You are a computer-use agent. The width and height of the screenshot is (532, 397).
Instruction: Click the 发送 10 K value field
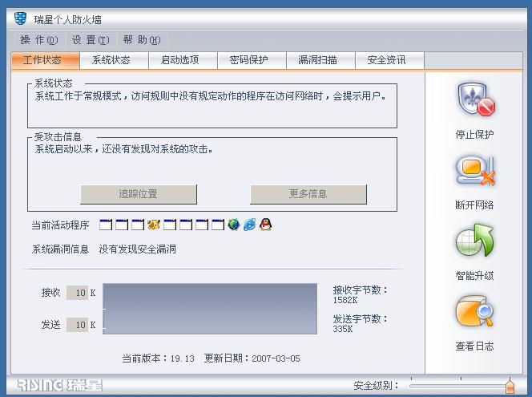[78, 325]
